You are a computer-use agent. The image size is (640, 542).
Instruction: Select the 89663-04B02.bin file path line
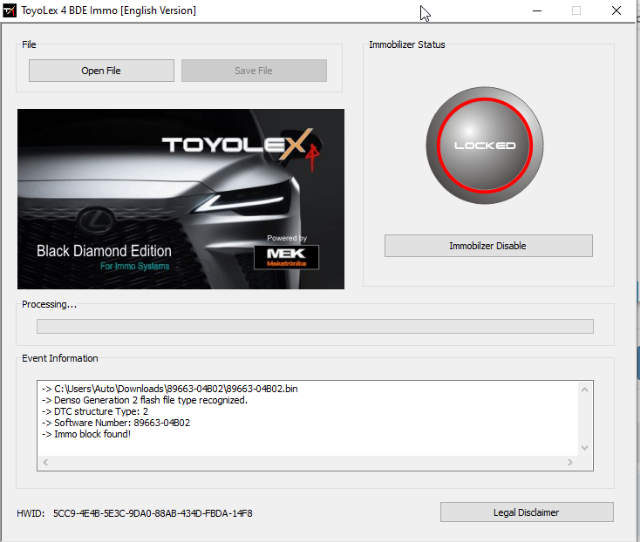170,389
